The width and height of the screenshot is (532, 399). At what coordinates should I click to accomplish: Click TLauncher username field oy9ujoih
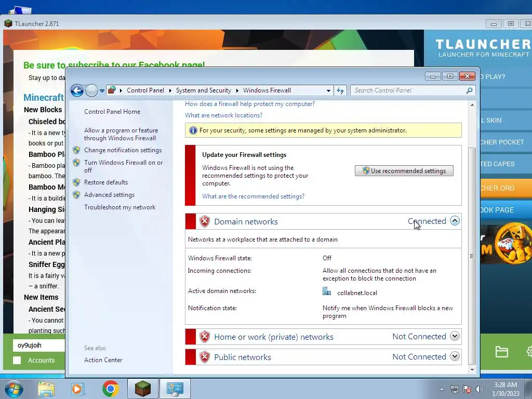39,345
